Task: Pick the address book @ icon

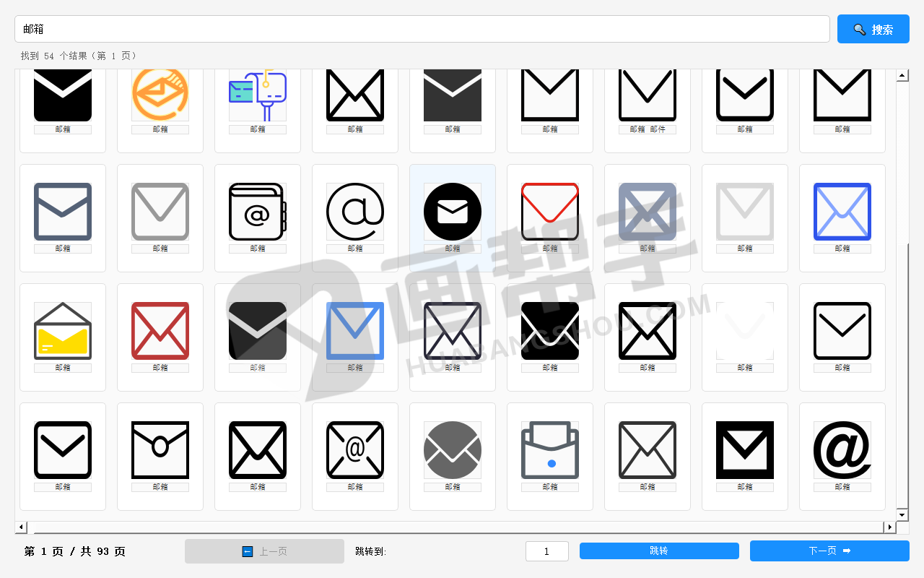Action: (x=258, y=212)
